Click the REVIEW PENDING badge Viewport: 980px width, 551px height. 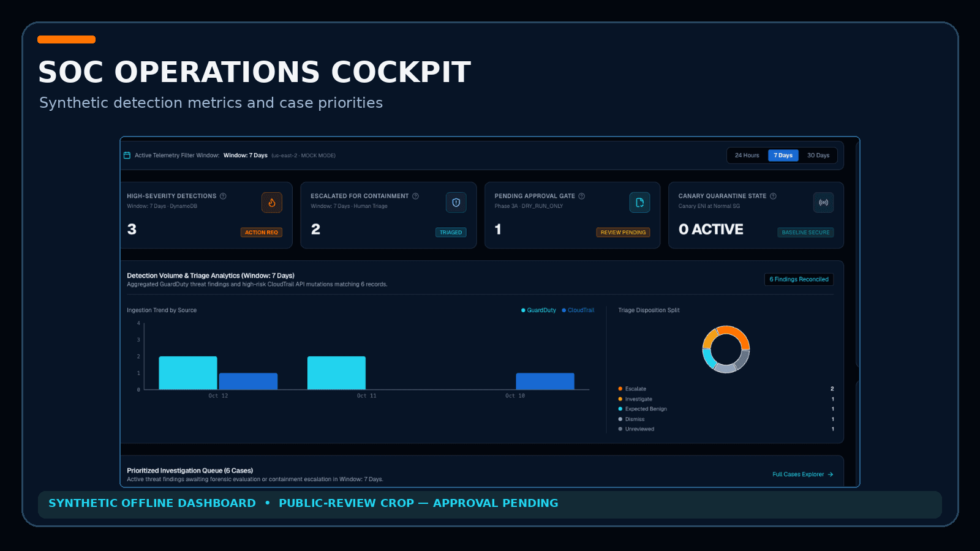coord(624,233)
